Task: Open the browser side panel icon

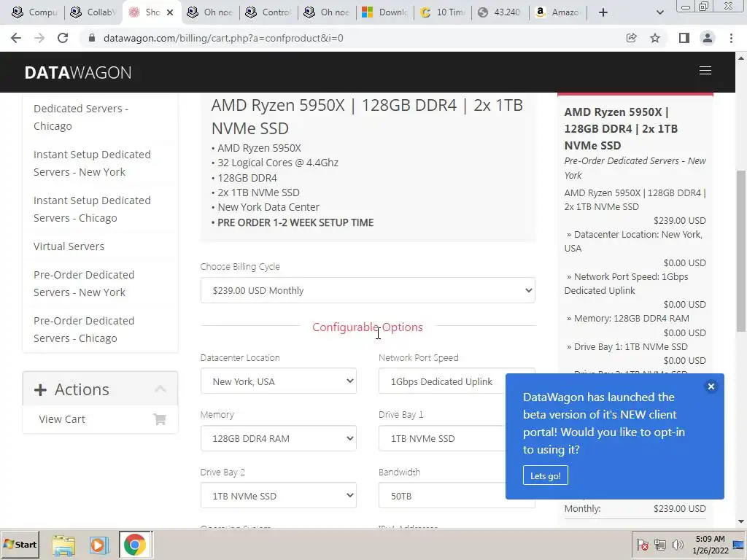Action: (684, 38)
